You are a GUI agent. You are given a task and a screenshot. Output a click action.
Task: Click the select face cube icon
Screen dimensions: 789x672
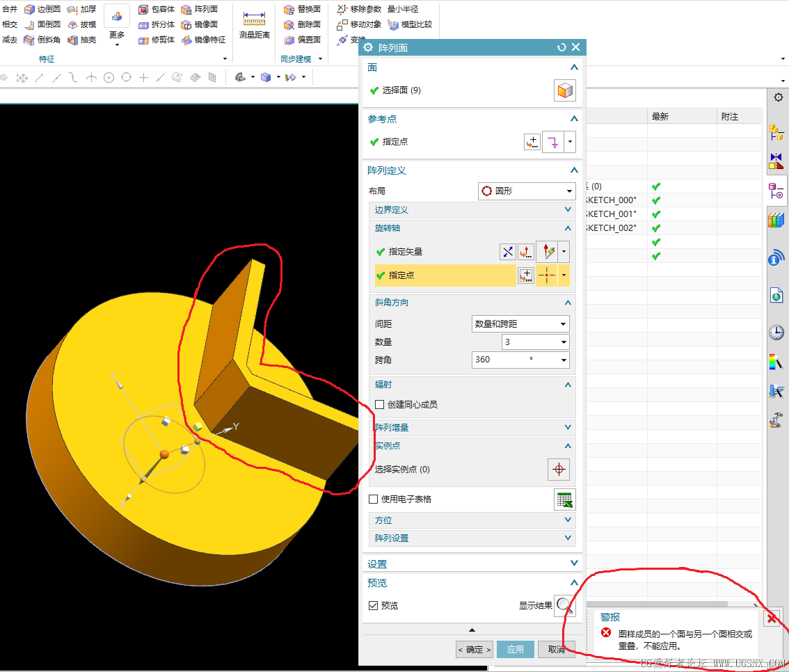point(564,90)
